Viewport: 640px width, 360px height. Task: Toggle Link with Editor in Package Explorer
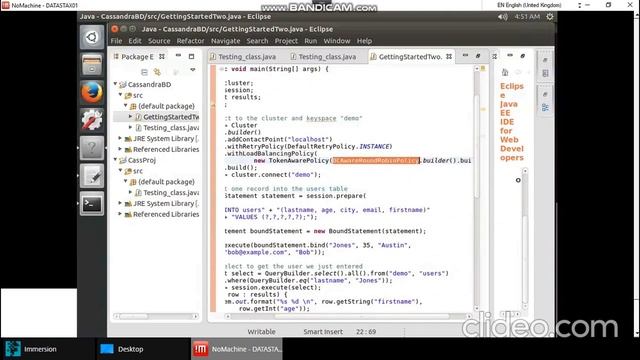[157, 72]
